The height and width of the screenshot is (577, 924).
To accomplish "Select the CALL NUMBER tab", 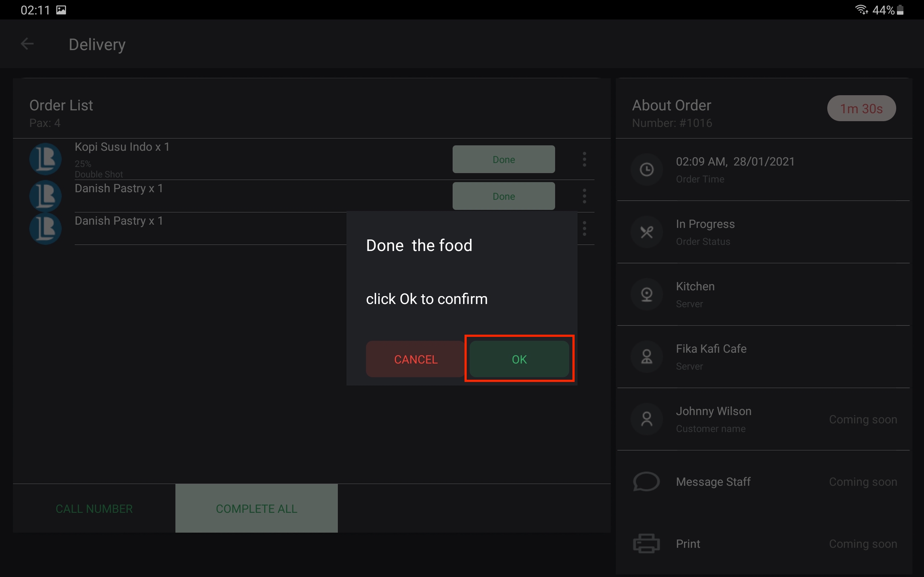I will click(94, 508).
